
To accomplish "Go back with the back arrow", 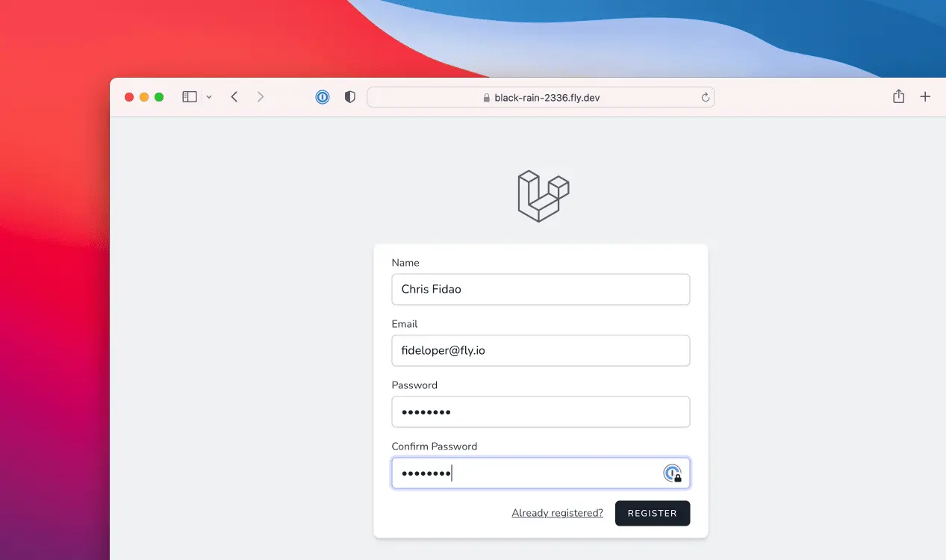I will (x=234, y=97).
